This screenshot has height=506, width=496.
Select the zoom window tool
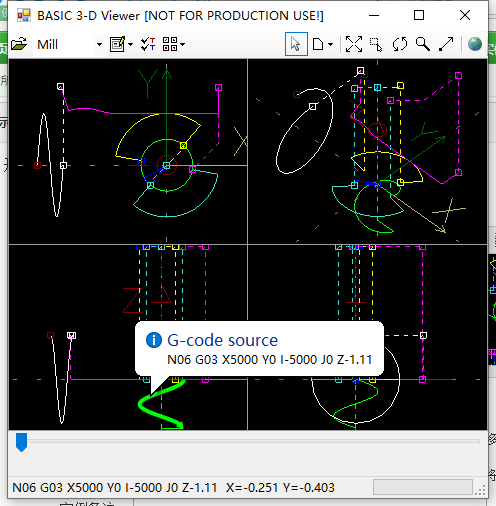pyautogui.click(x=376, y=44)
